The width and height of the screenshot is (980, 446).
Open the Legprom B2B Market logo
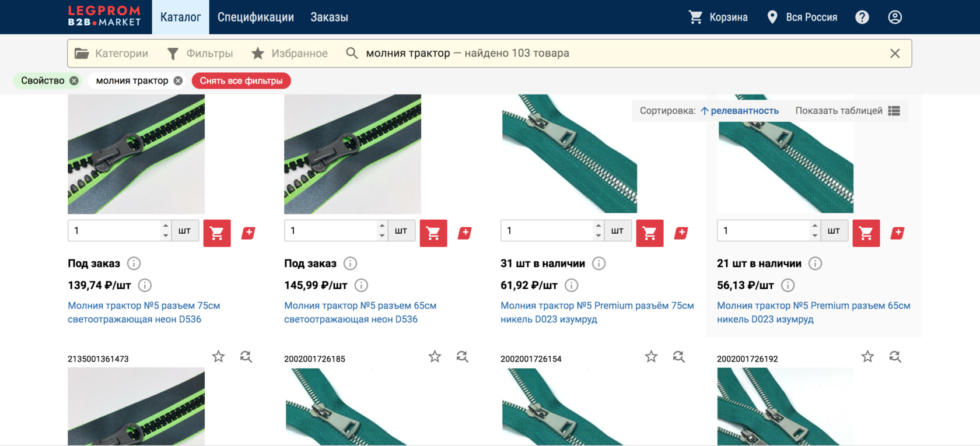pyautogui.click(x=104, y=16)
